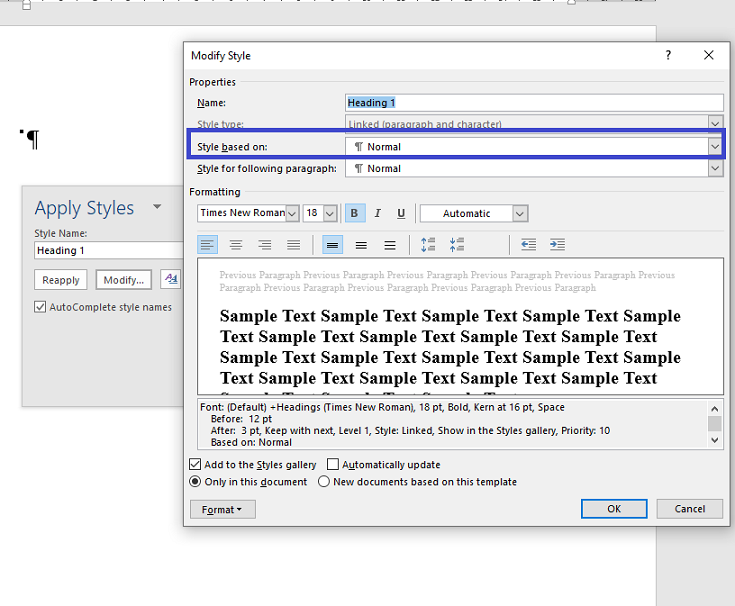
Task: Open Style for following paragraph dropdown
Action: click(715, 168)
